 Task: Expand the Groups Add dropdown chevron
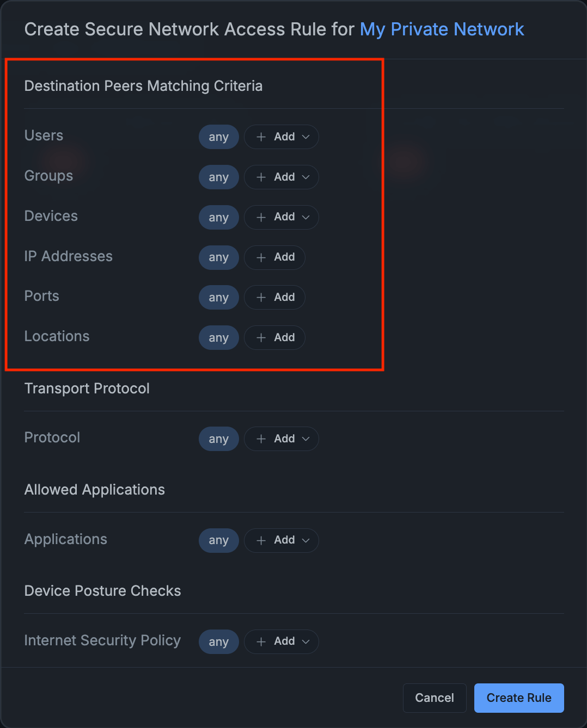point(305,177)
